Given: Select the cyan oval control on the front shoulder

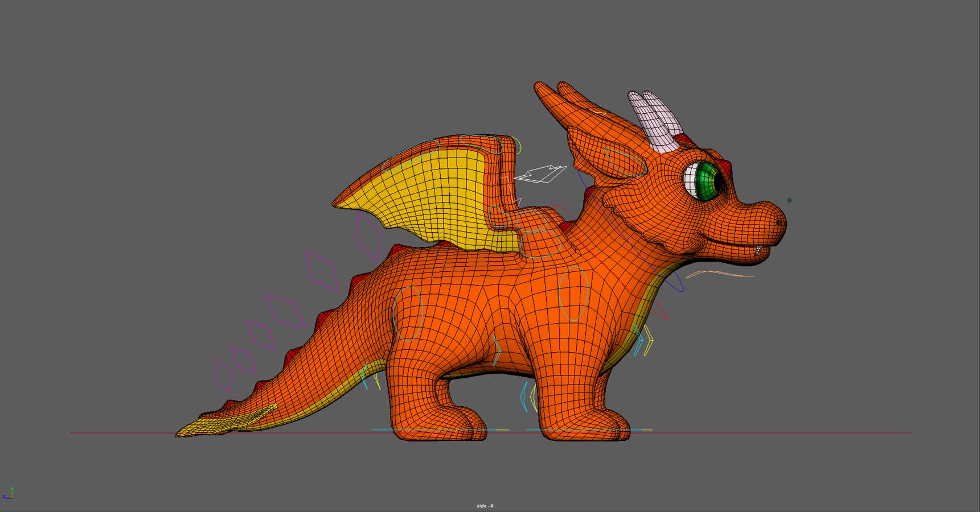Looking at the screenshot, I should point(573,294).
